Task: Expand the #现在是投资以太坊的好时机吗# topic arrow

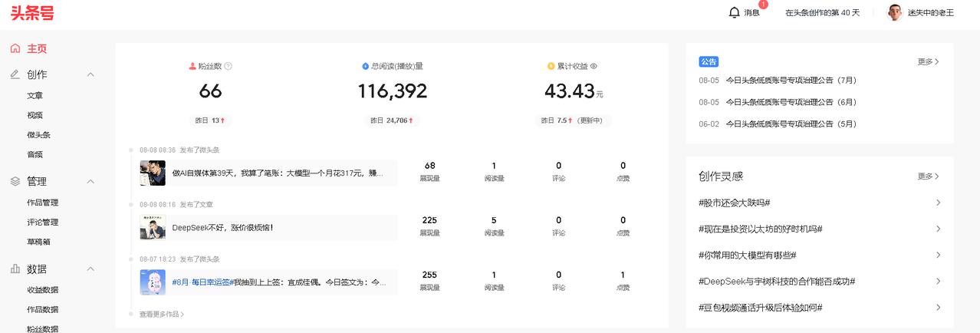Action: click(x=938, y=229)
